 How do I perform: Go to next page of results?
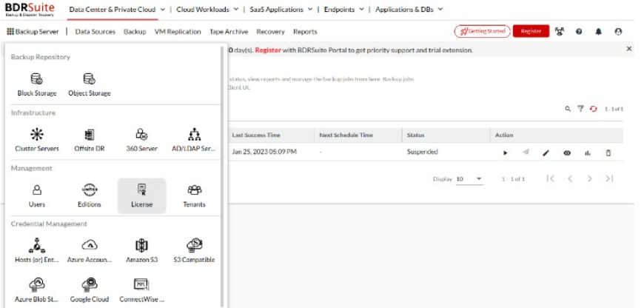[590, 178]
